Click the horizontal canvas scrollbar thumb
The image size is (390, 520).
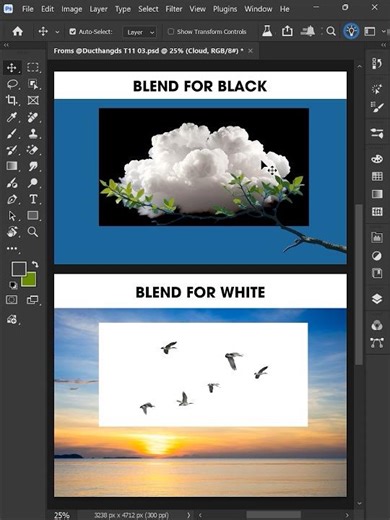click(x=273, y=515)
